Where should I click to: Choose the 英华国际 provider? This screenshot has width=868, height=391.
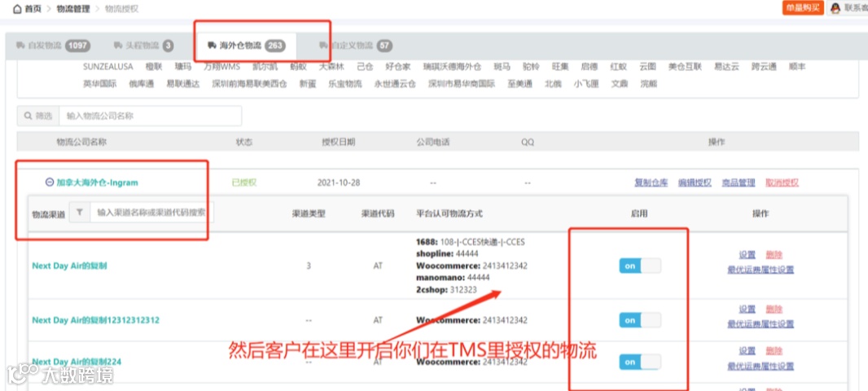pos(99,84)
